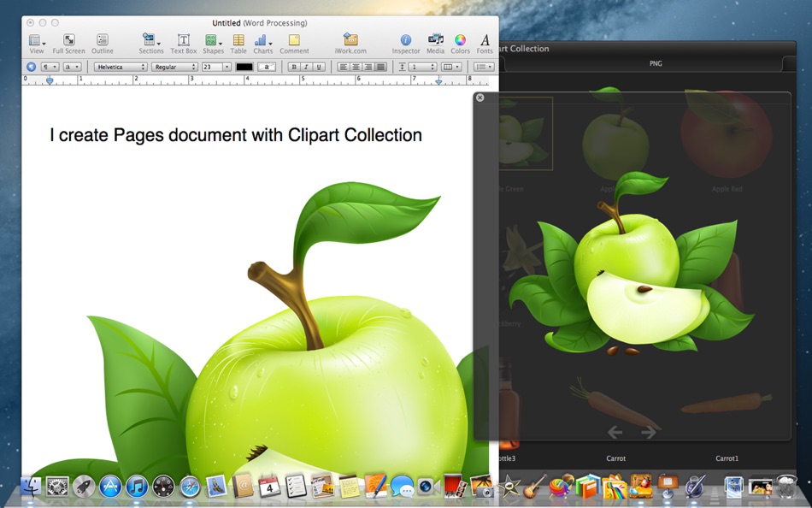Screen dimensions: 812x508
Task: Open the Regular typeface dropdown
Action: pos(174,67)
